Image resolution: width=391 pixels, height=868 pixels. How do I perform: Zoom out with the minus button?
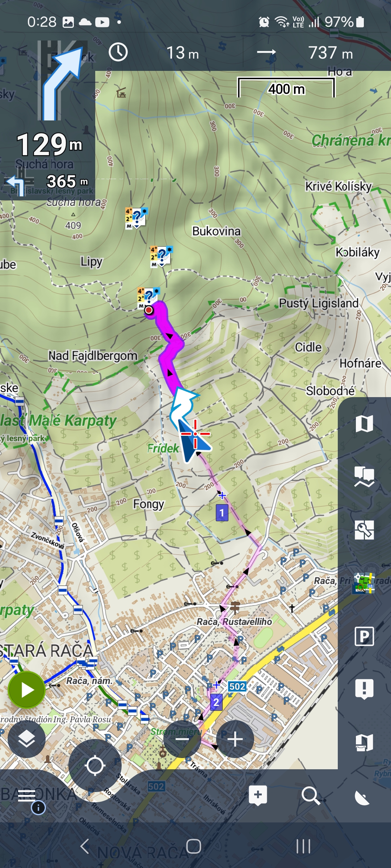(182, 739)
